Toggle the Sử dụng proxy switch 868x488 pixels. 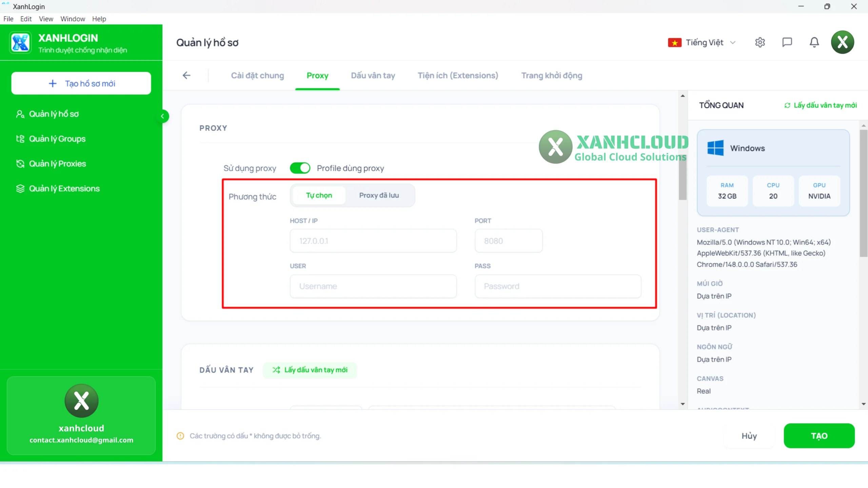coord(300,168)
